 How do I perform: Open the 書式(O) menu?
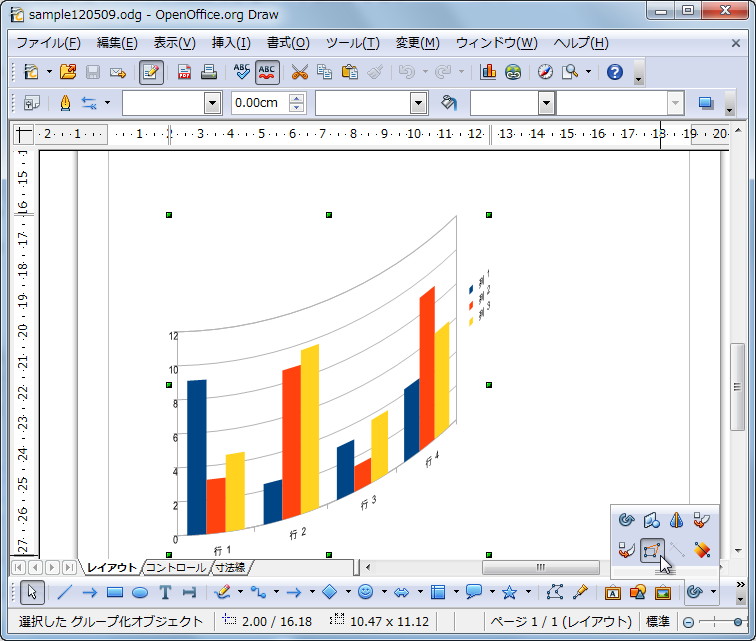(x=288, y=43)
